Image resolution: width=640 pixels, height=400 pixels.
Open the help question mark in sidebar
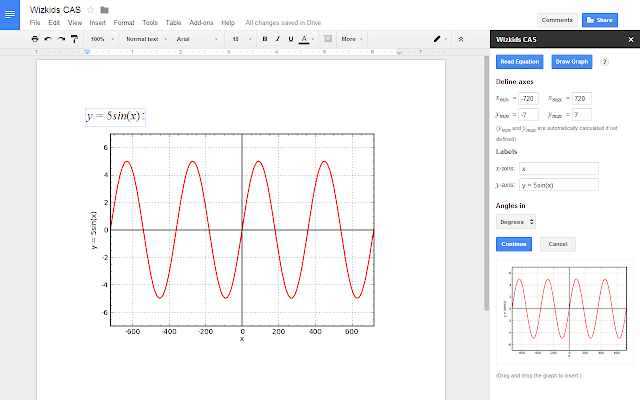click(x=604, y=62)
